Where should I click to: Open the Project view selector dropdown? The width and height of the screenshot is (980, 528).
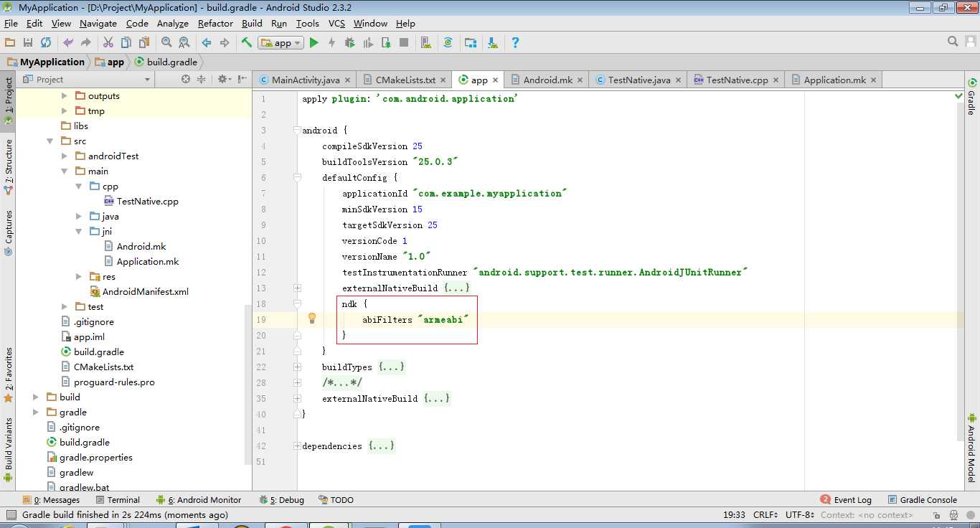coord(88,80)
